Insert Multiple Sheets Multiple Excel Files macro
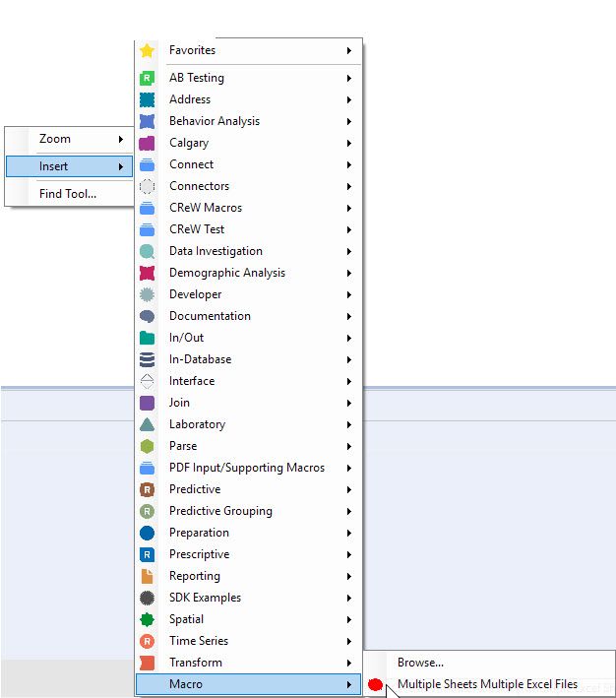Viewport: 616px width, 698px height. click(489, 684)
